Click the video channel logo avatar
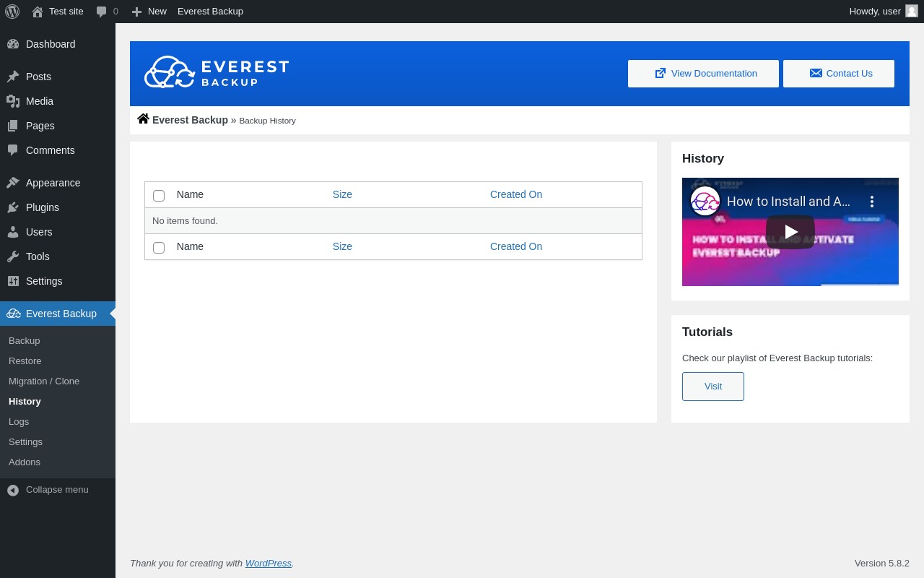This screenshot has height=578, width=924. pos(705,201)
